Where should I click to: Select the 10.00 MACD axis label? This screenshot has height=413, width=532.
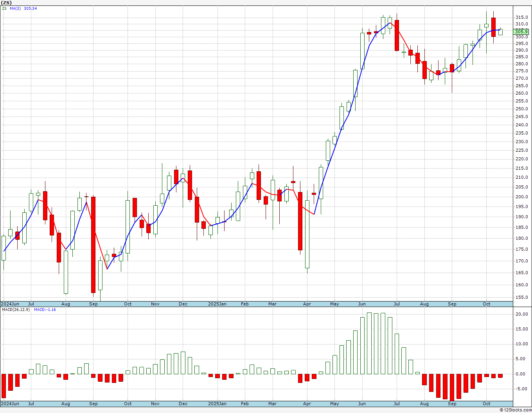point(521,344)
